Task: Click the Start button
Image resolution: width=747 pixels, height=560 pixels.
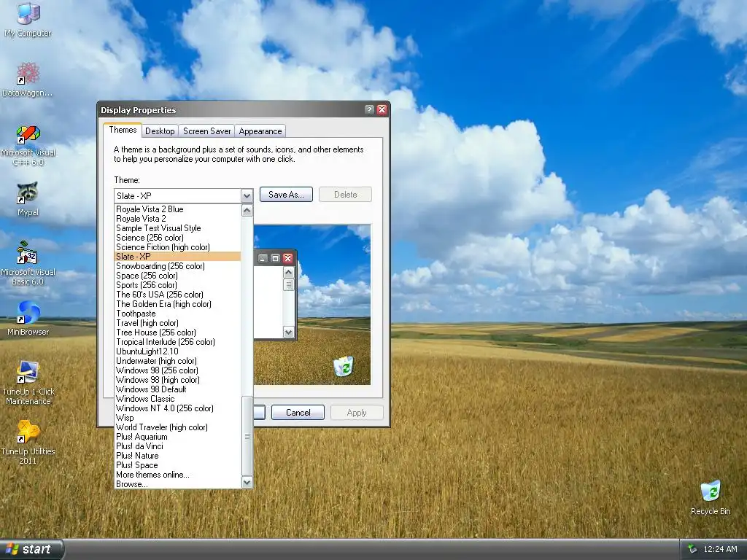Action: [x=31, y=550]
